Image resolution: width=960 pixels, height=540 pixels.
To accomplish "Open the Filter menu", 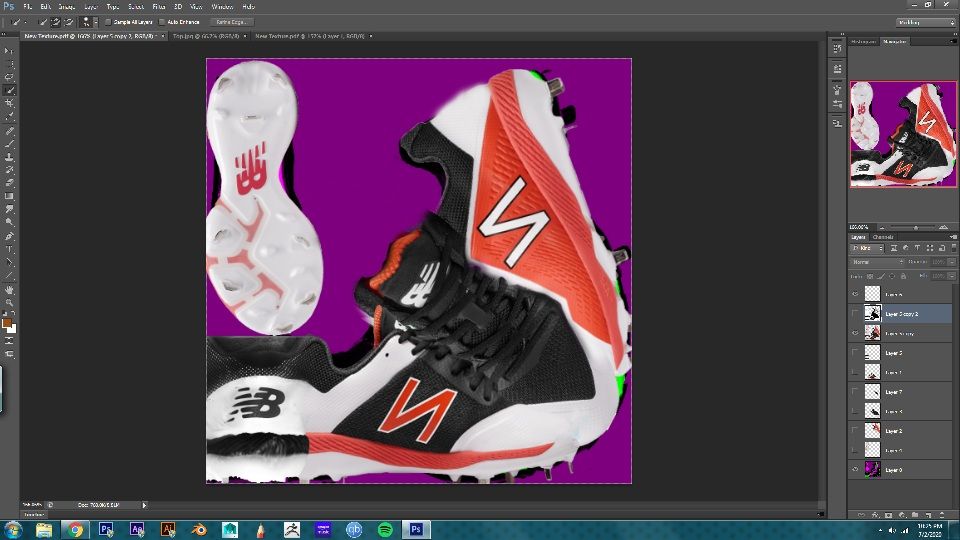I will 159,7.
